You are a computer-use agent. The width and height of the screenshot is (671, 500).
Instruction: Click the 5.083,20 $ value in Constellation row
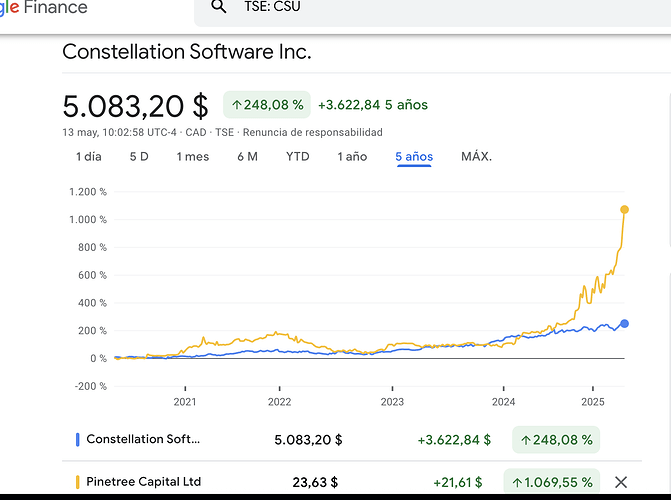(x=308, y=440)
